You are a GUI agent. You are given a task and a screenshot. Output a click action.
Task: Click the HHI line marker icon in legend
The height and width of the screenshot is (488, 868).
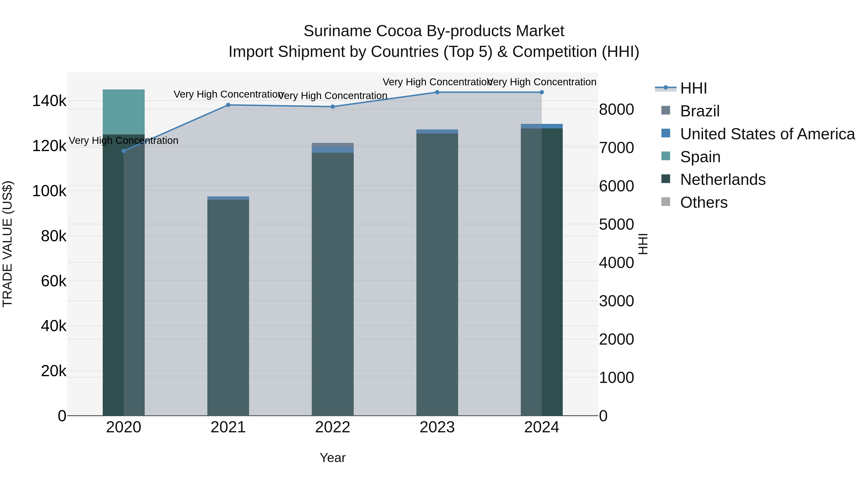(665, 88)
